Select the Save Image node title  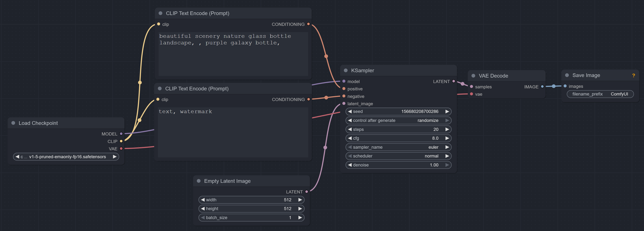pos(586,75)
